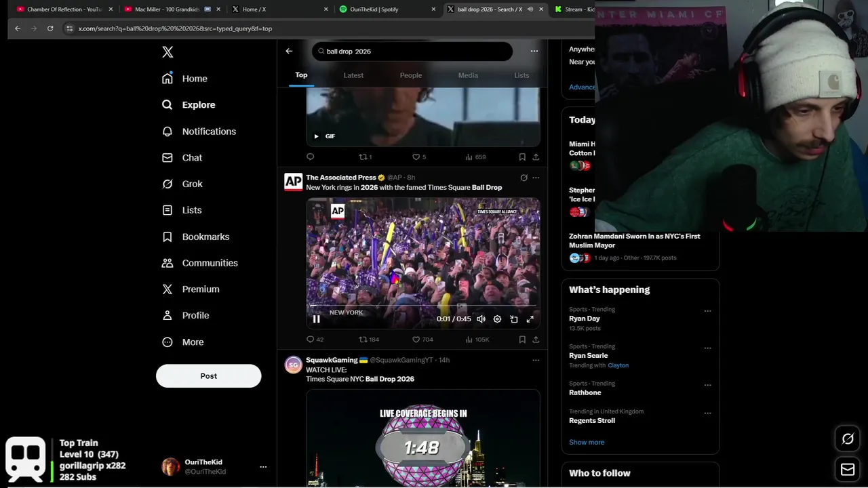Image resolution: width=868 pixels, height=488 pixels.
Task: Select the Top search tab
Action: click(301, 75)
